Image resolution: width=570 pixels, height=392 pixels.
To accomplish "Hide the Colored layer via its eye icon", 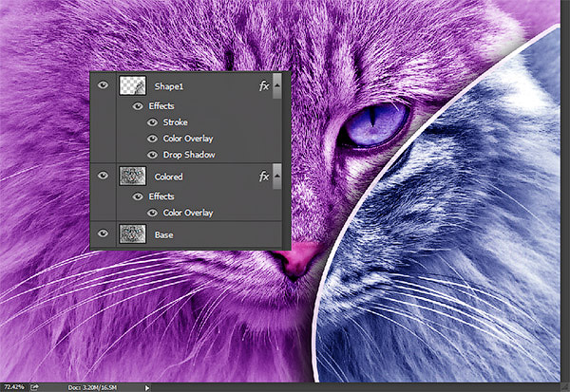I will pos(104,176).
